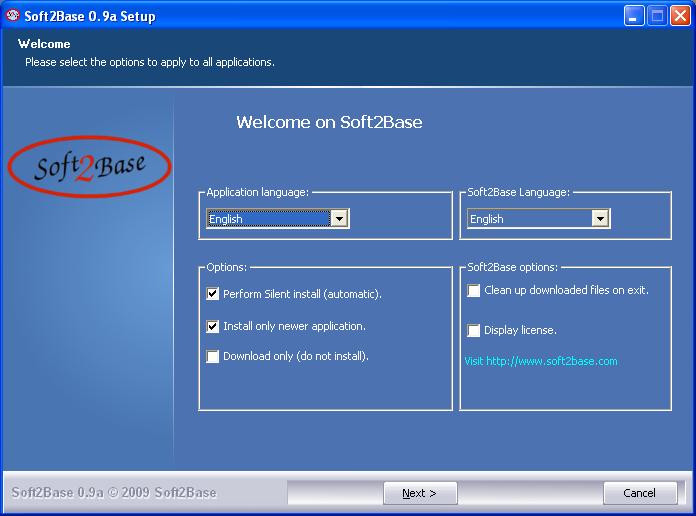This screenshot has height=516, width=696.
Task: Enable the Display license checkbox
Action: coord(474,330)
